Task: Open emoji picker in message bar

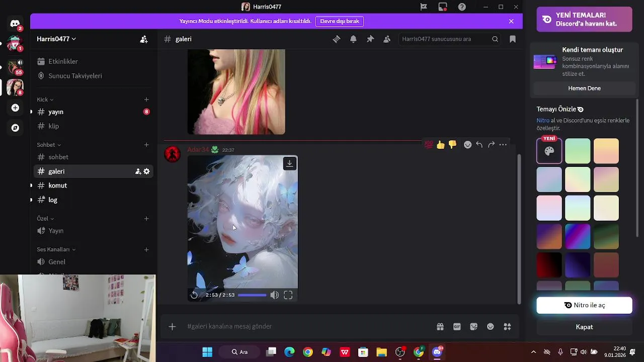Action: pos(491,327)
